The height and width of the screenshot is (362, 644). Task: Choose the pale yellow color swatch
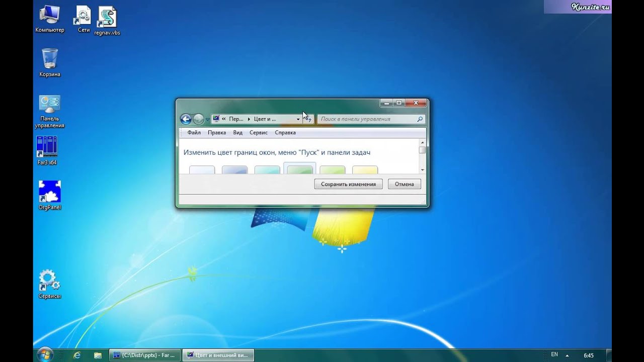click(x=365, y=170)
